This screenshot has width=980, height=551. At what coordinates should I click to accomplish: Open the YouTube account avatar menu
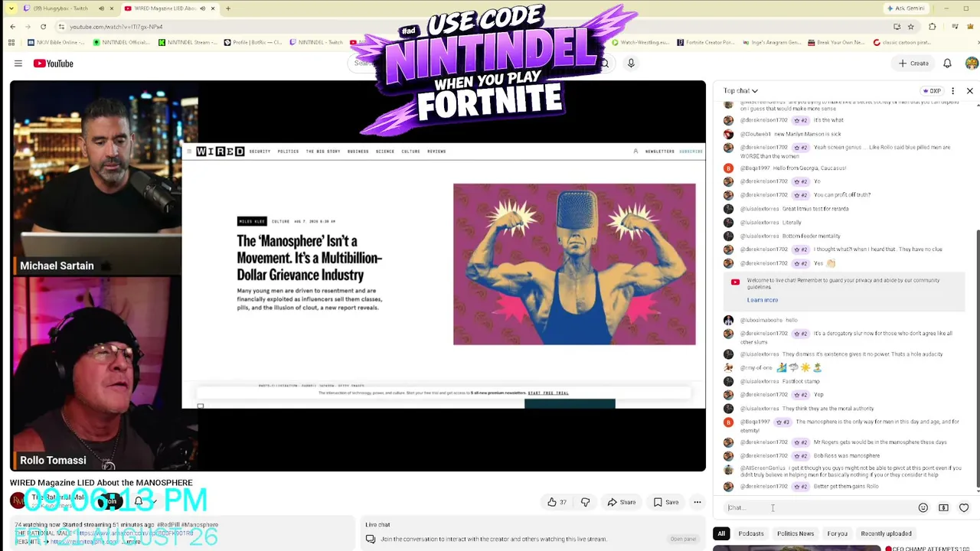972,64
